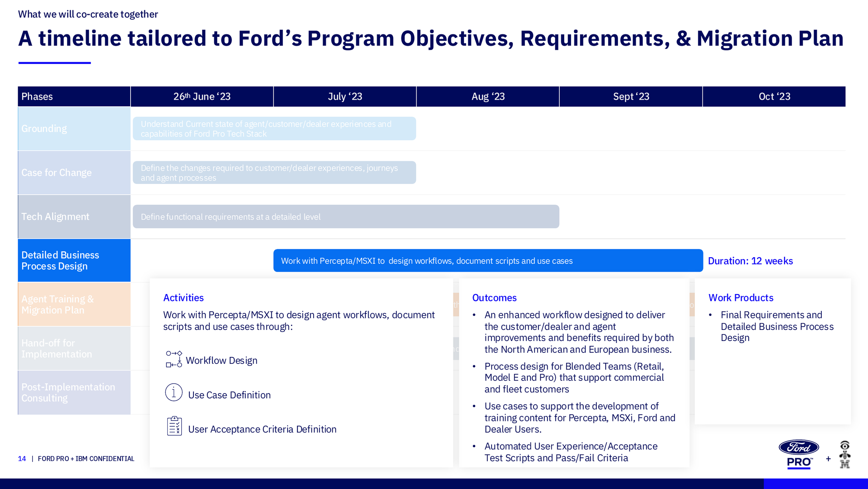
Task: Select Hand-off for Implementation phase
Action: pyautogui.click(x=74, y=348)
